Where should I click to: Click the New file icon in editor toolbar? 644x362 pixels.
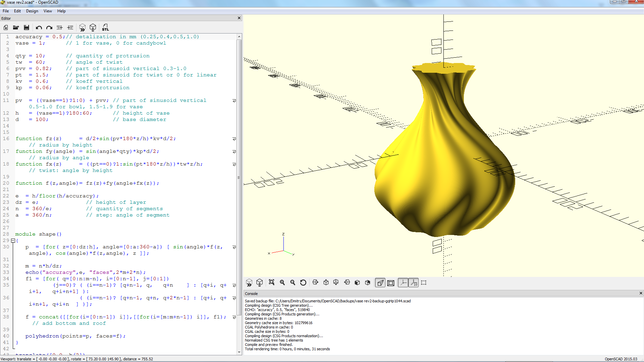6,27
